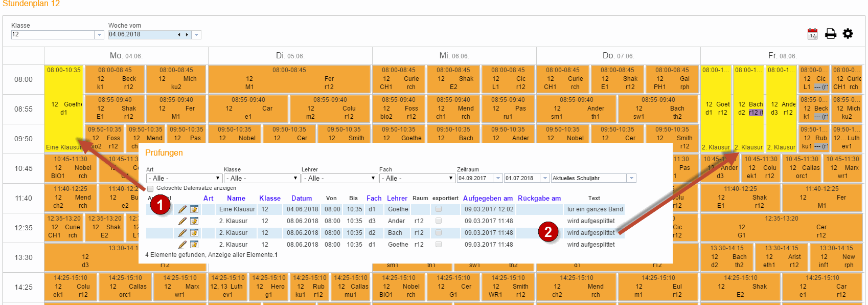The image size is (868, 305).
Task: Open Friday 12:35-13:20 lesson G1 with Cer
Action: [782, 227]
